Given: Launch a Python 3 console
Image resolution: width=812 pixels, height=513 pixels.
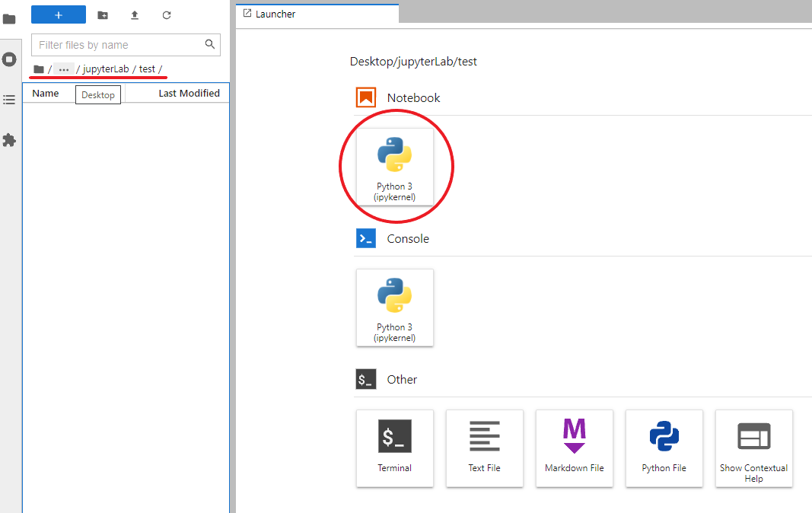Looking at the screenshot, I should coord(395,307).
